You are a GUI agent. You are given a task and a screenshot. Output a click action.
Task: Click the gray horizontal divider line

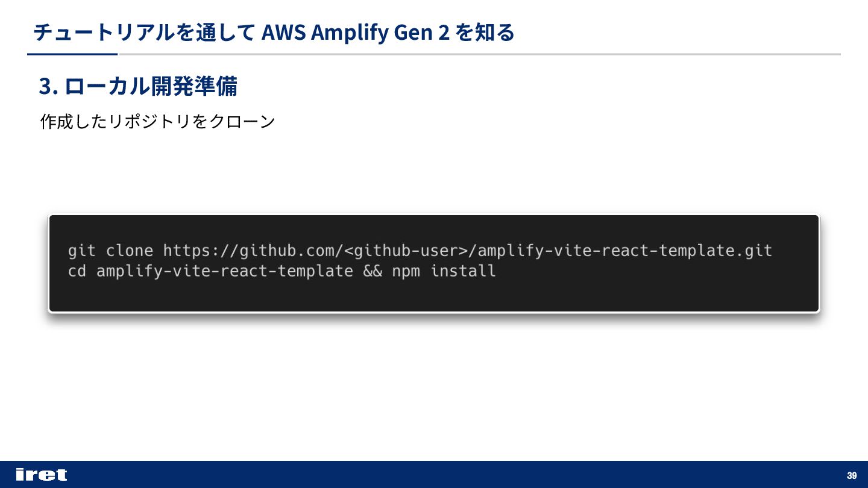(480, 54)
